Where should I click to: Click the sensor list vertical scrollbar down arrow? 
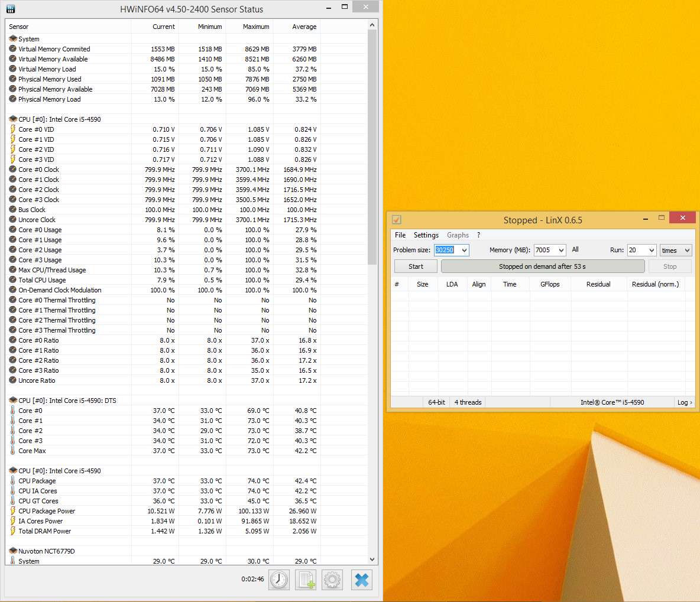(x=372, y=559)
